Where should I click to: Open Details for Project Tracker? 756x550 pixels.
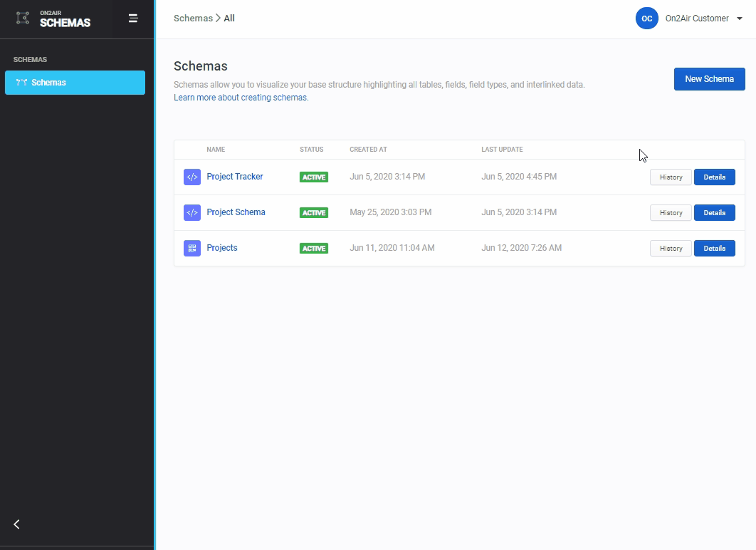[714, 177]
